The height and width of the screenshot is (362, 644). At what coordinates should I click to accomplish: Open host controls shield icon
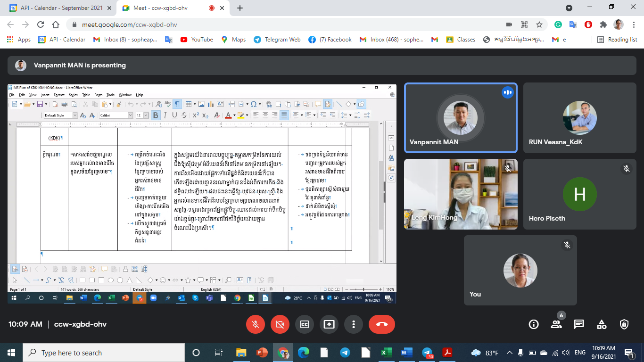624,324
